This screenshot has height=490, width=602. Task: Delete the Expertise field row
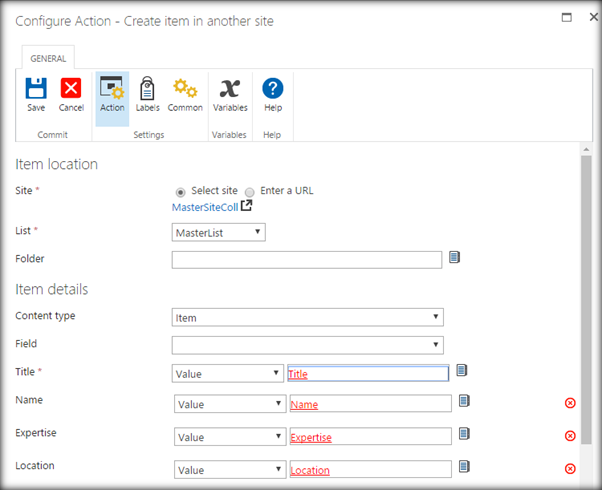tap(570, 436)
